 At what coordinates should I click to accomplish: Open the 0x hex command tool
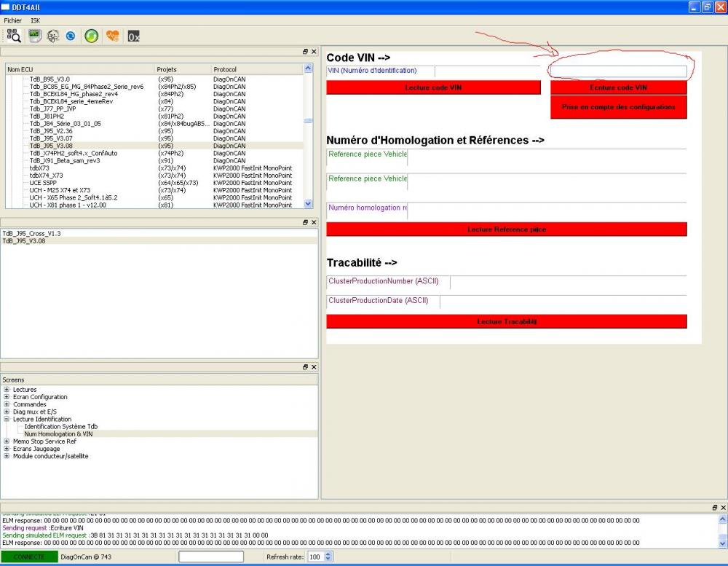coord(134,36)
